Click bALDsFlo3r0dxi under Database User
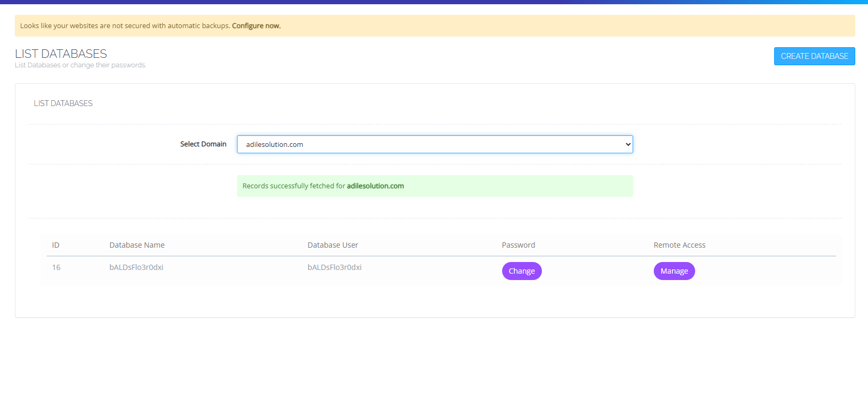The width and height of the screenshot is (868, 419). click(x=334, y=267)
